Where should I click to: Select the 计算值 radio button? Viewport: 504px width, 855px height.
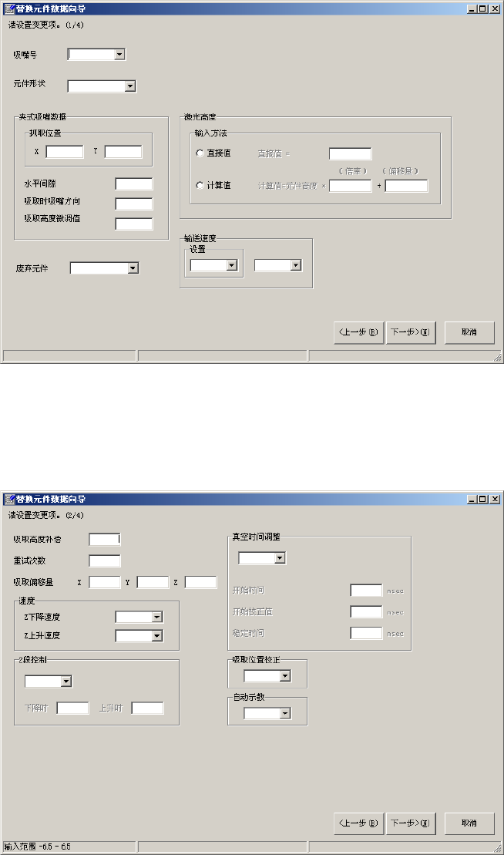click(200, 185)
